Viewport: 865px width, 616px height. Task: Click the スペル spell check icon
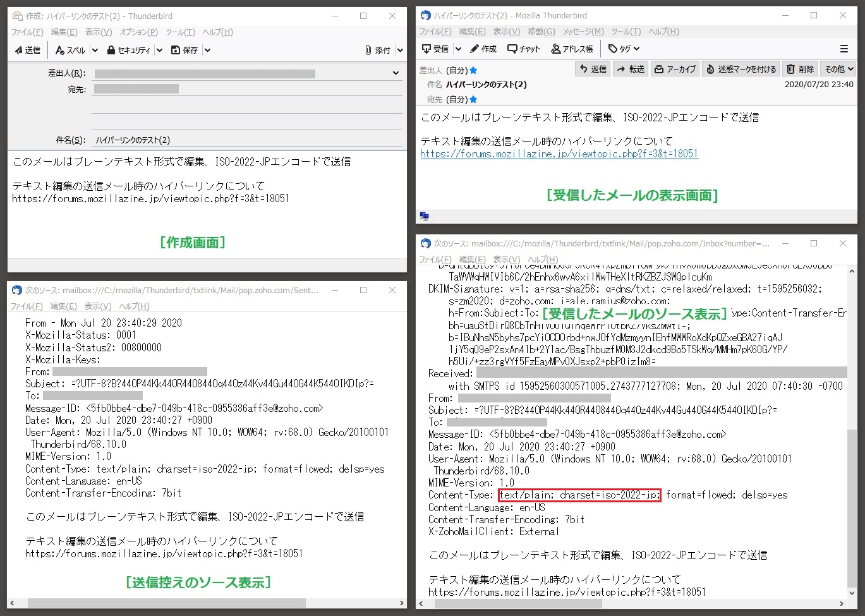click(61, 50)
